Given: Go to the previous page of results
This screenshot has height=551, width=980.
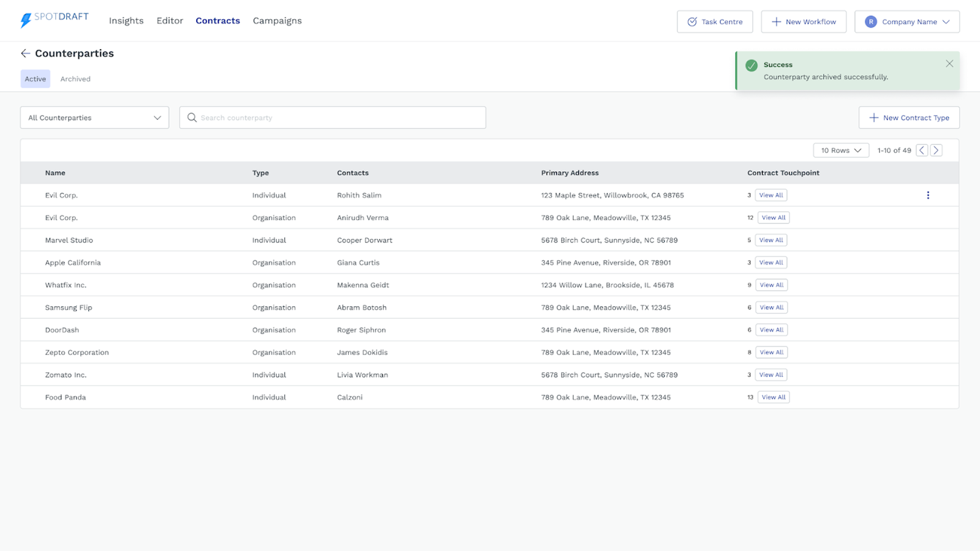Looking at the screenshot, I should 922,150.
